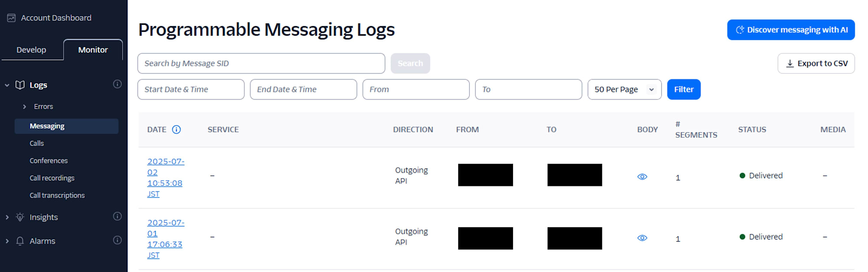This screenshot has height=272, width=868.
Task: Click the Insights lightbulb icon
Action: coord(20,217)
